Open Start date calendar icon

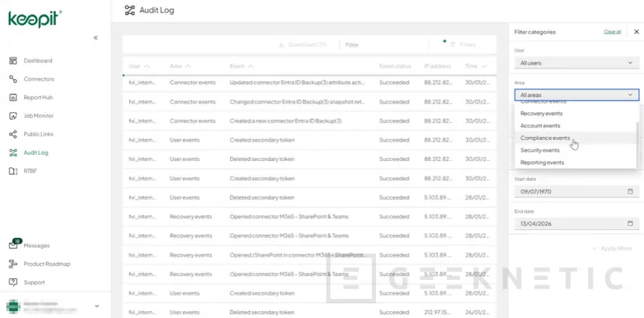pos(630,191)
